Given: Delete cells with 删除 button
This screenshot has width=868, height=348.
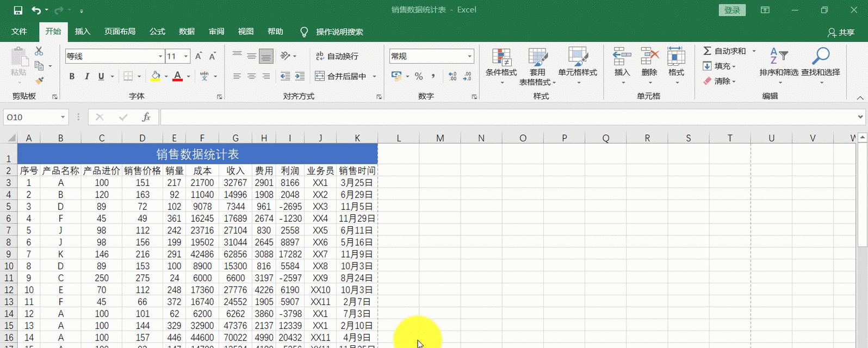Looking at the screenshot, I should point(649,66).
